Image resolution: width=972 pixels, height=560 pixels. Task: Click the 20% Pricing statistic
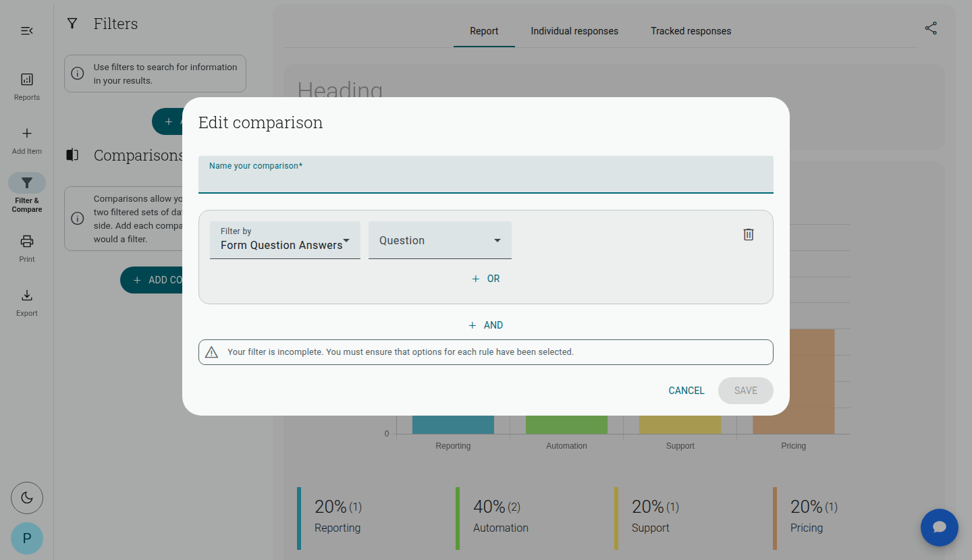813,517
